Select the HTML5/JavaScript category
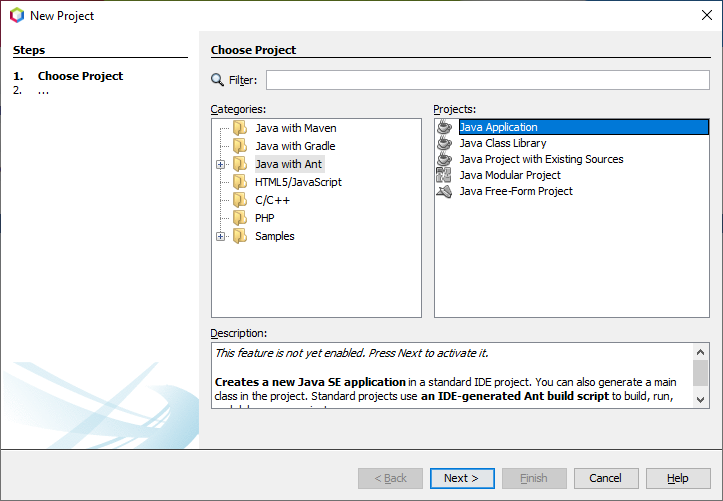Screen dimensions: 723x501 298,182
